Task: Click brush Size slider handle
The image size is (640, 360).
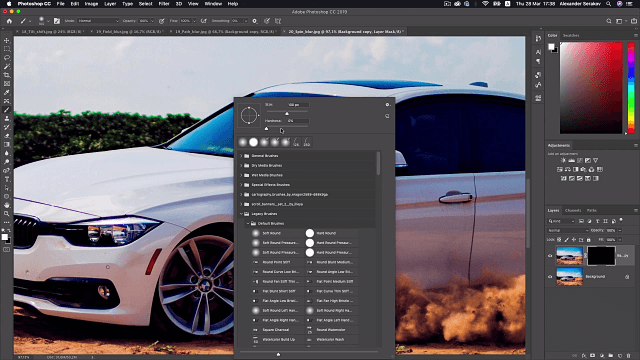Action: [x=287, y=113]
